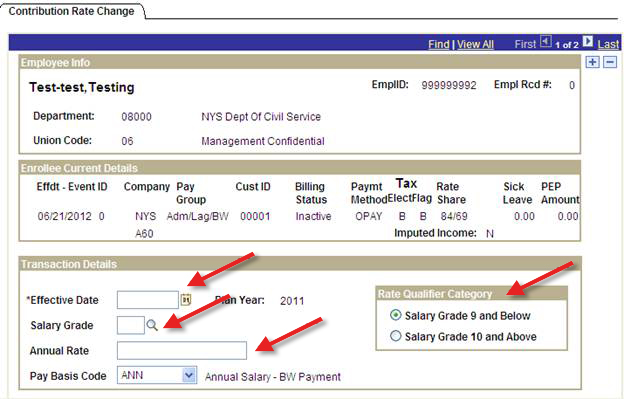The height and width of the screenshot is (399, 624).
Task: Go to next row arrow
Action: point(588,41)
